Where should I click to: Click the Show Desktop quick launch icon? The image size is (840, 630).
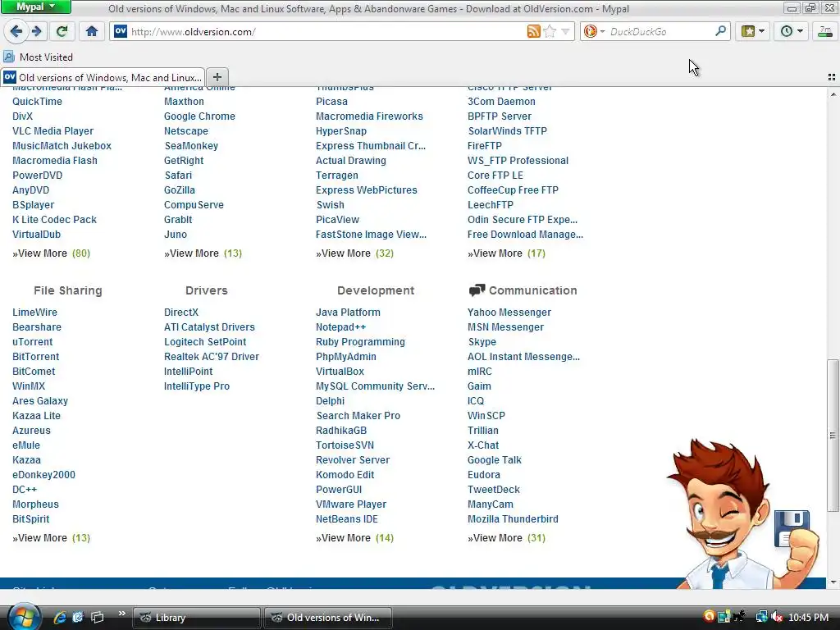tap(97, 617)
